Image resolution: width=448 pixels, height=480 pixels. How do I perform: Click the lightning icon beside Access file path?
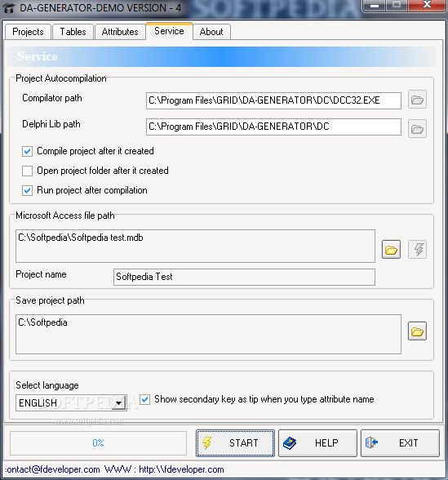[x=418, y=250]
